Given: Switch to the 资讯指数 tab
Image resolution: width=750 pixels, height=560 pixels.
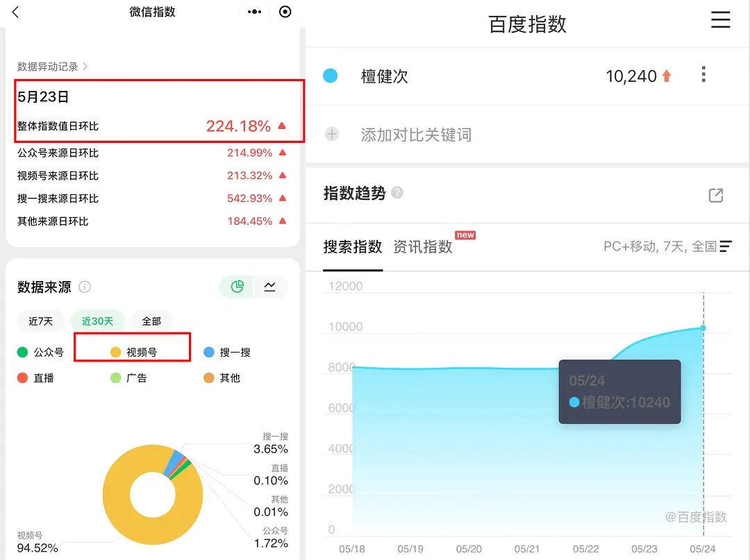Looking at the screenshot, I should (x=423, y=247).
